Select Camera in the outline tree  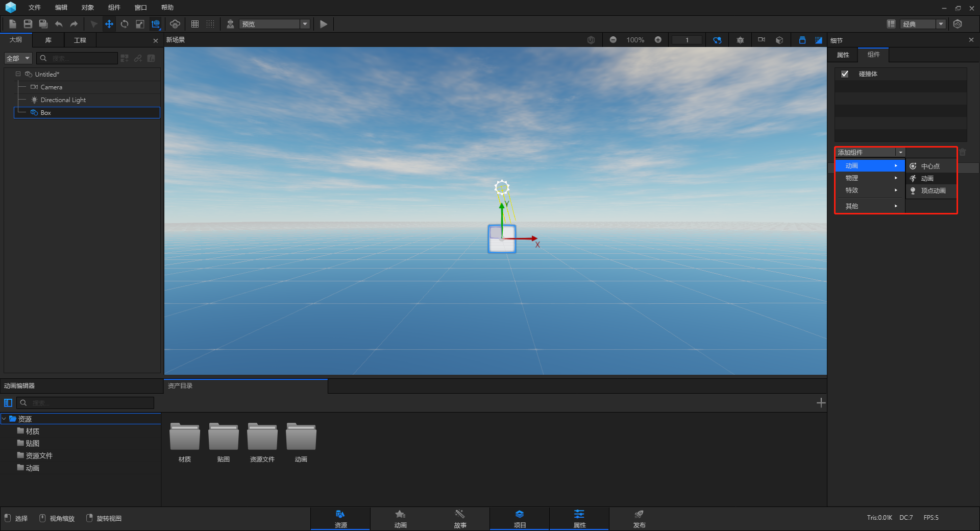[x=51, y=87]
